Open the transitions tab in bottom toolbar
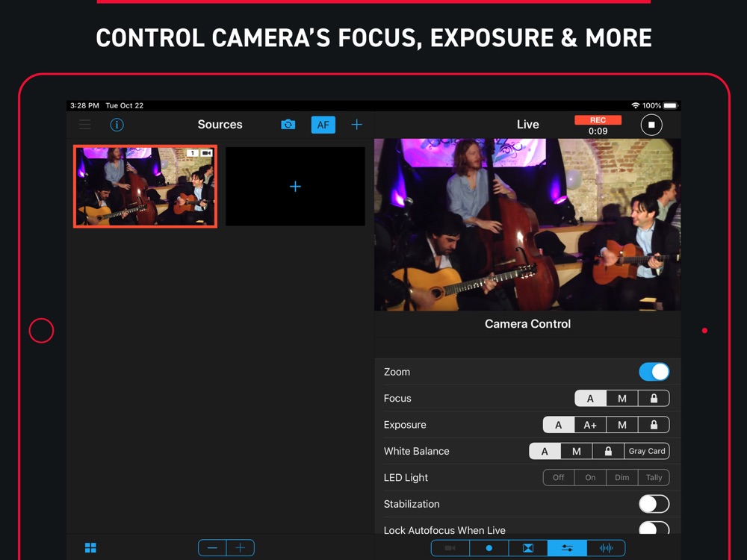The height and width of the screenshot is (560, 747). coord(528,548)
